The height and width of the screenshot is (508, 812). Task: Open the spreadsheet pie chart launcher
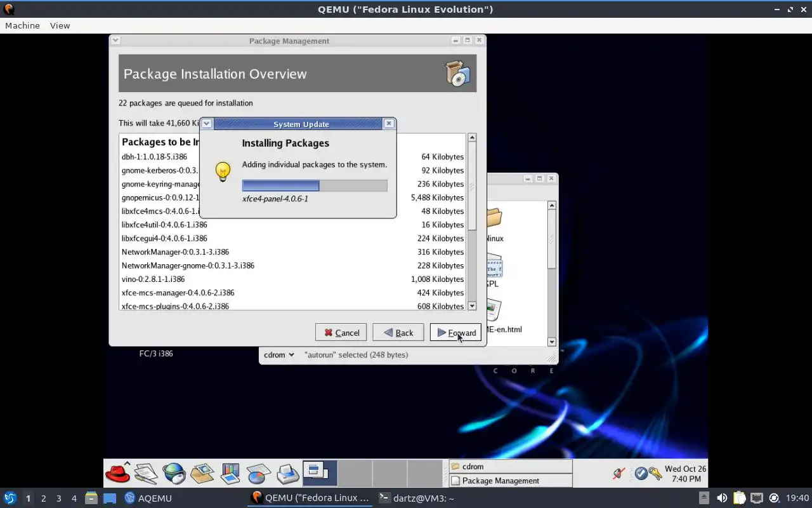pos(259,474)
